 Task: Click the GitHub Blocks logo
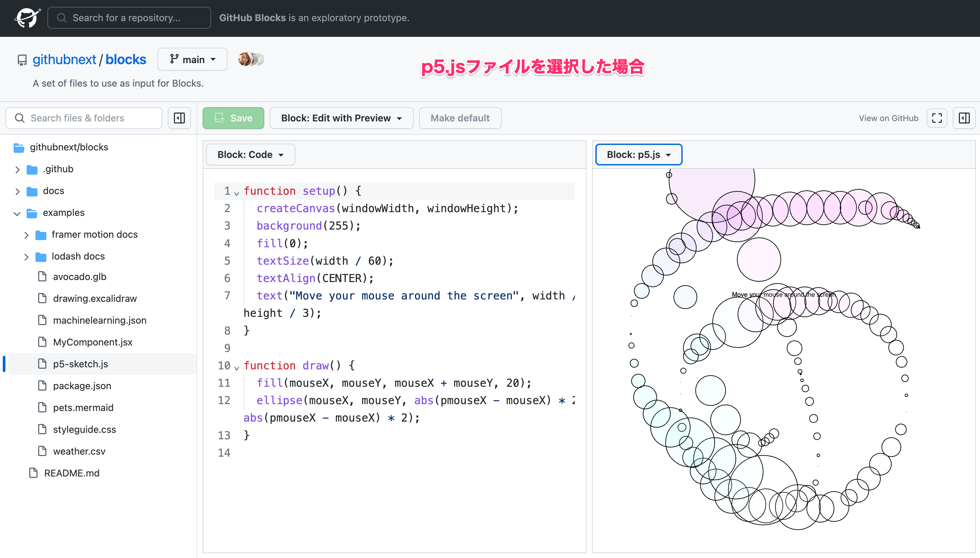coord(27,18)
